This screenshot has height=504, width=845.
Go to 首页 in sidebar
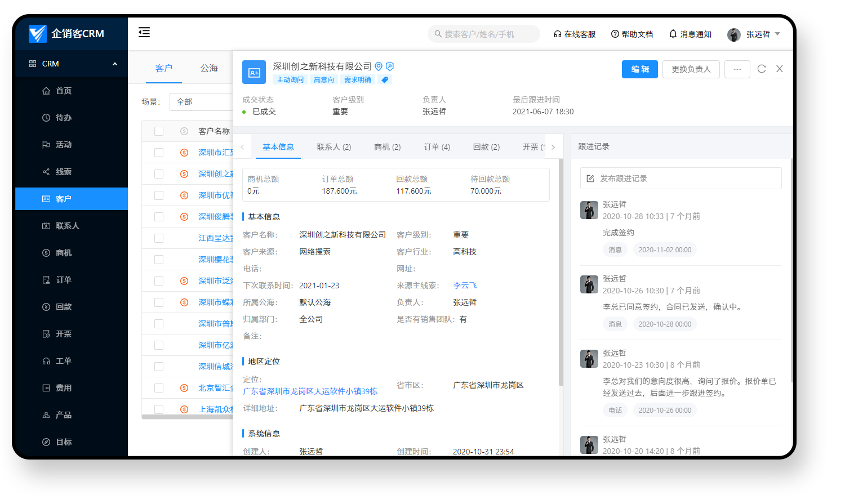tap(72, 91)
